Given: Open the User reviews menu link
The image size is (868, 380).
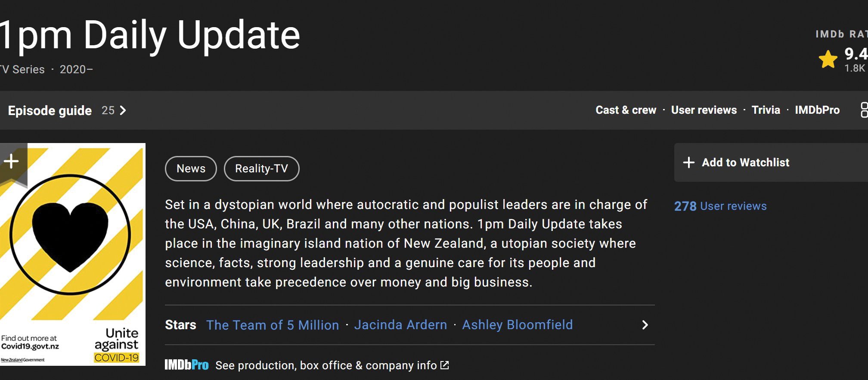Looking at the screenshot, I should click(x=704, y=110).
